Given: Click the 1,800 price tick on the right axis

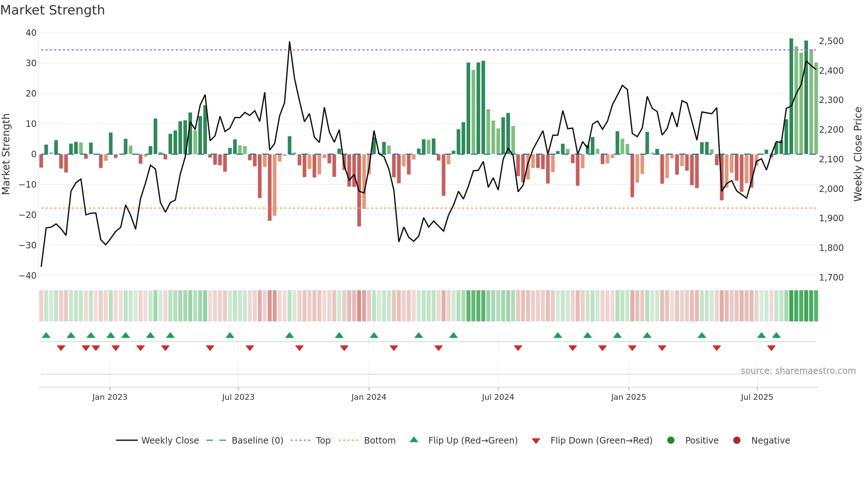Looking at the screenshot, I should click(831, 248).
